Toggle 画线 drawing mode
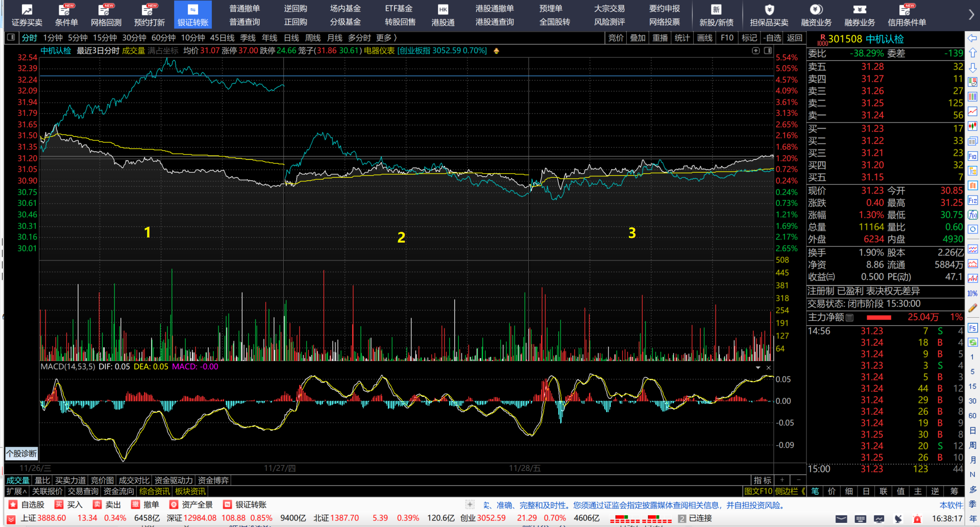980x527 pixels. tap(705, 38)
